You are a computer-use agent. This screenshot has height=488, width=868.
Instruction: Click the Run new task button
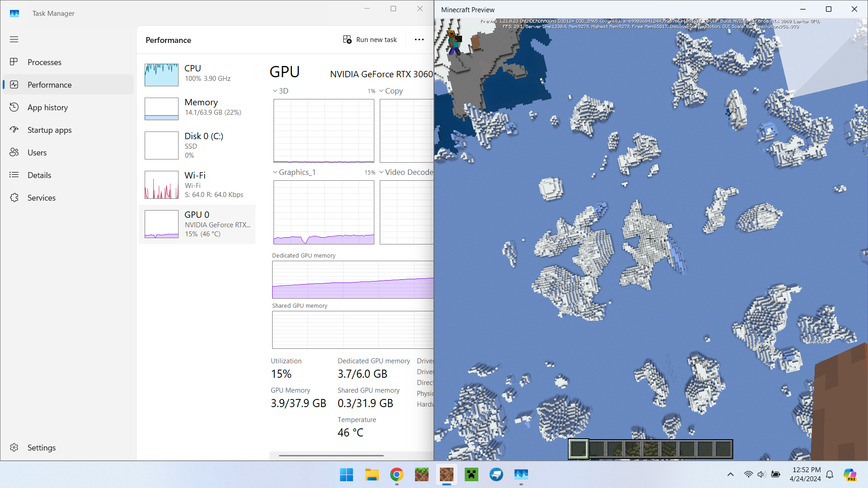click(x=370, y=40)
